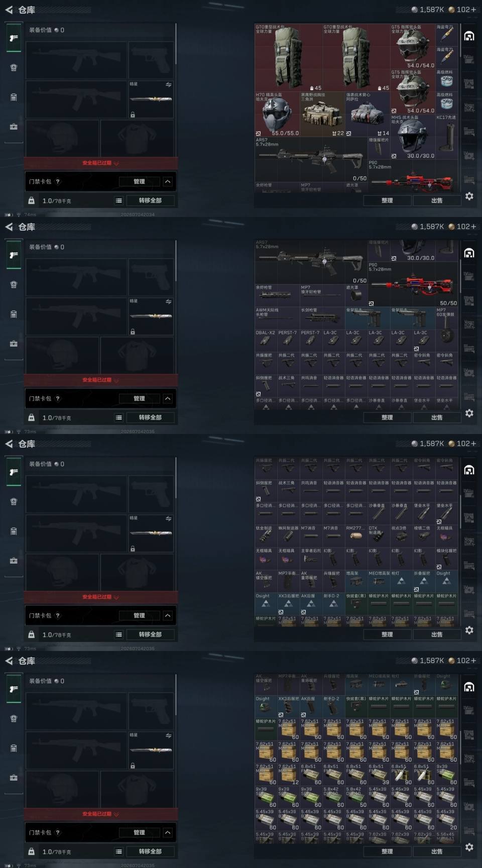Click inventory scrollbar in DBAL-X2 screenshot
The width and height of the screenshot is (482, 868).
click(x=460, y=277)
